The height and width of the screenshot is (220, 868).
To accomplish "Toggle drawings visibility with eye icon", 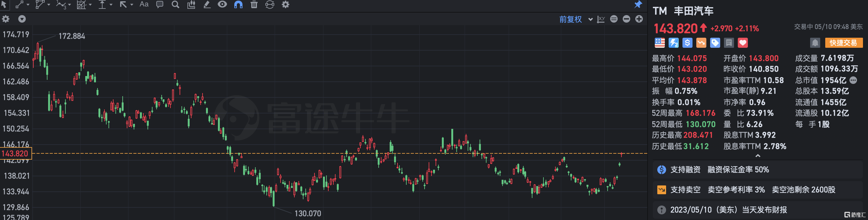I will (222, 4).
